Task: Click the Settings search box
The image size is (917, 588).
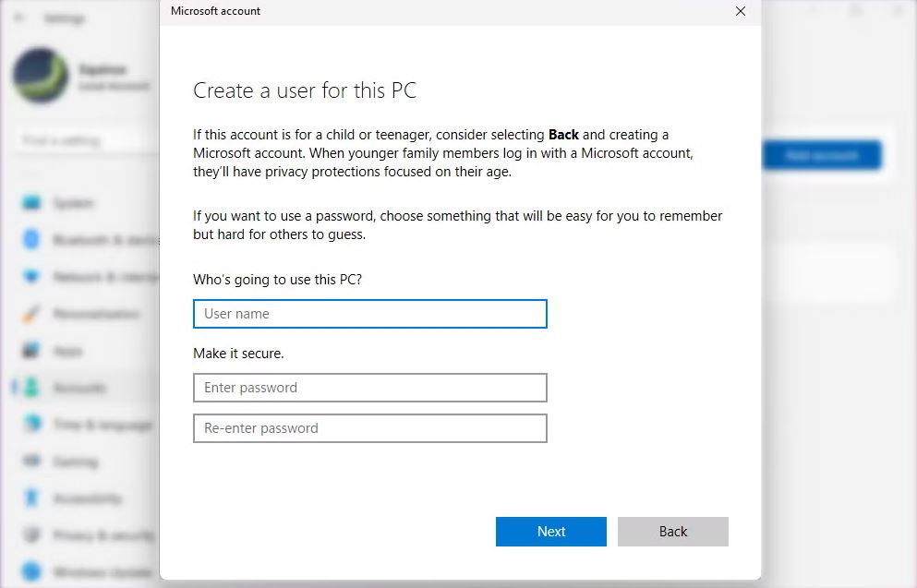Action: coord(87,140)
